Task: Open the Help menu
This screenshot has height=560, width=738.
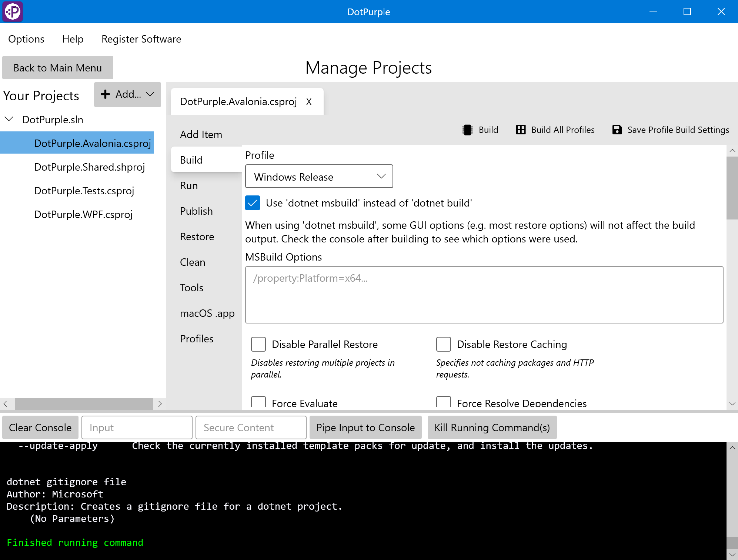Action: pyautogui.click(x=73, y=39)
